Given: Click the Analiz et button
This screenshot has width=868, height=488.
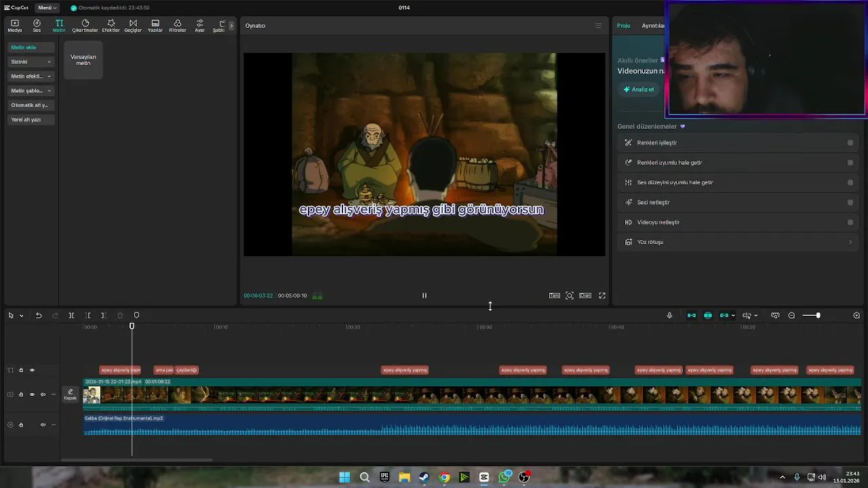Looking at the screenshot, I should [x=639, y=89].
